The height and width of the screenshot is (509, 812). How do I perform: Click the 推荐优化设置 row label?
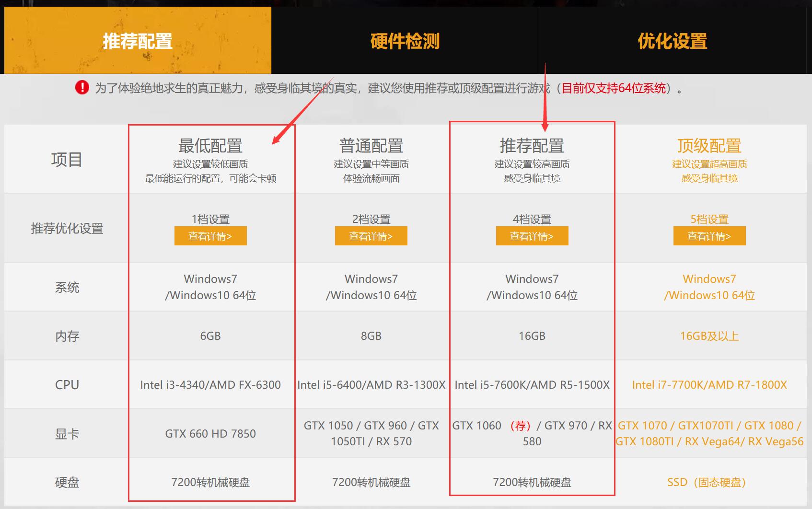click(x=67, y=228)
